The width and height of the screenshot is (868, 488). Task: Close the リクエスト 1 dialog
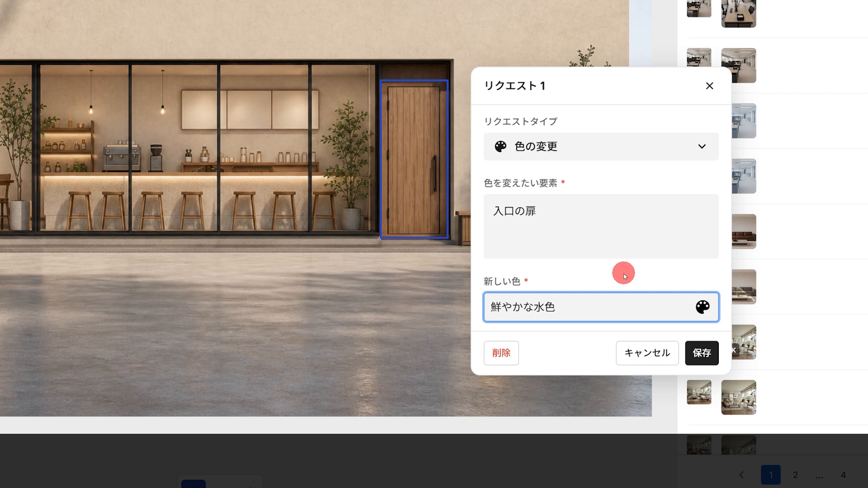pyautogui.click(x=709, y=86)
